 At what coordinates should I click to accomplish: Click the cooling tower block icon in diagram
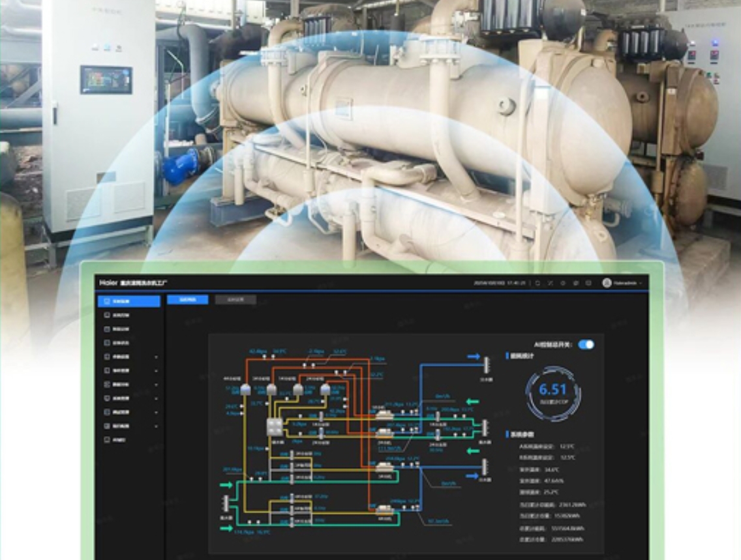coord(275,427)
